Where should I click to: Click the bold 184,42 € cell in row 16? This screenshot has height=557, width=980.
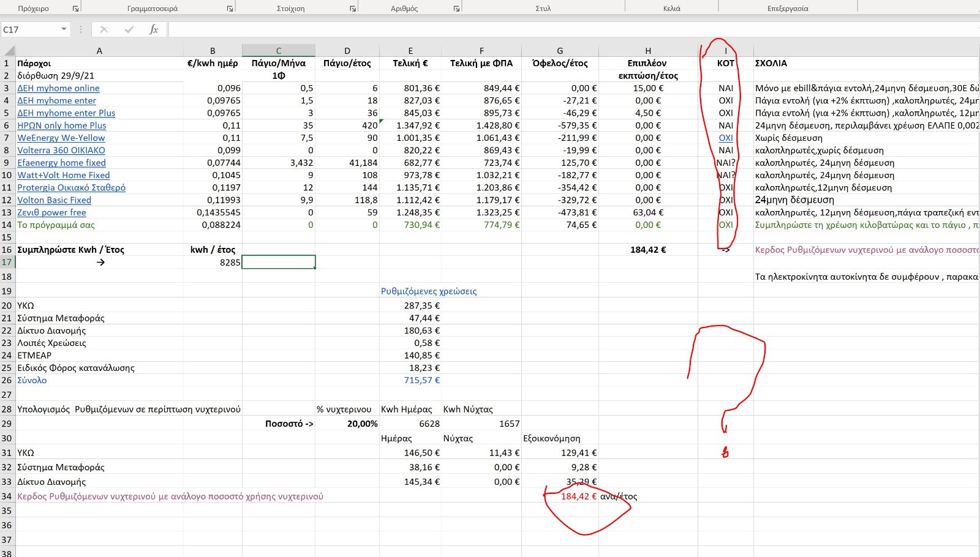click(x=648, y=250)
